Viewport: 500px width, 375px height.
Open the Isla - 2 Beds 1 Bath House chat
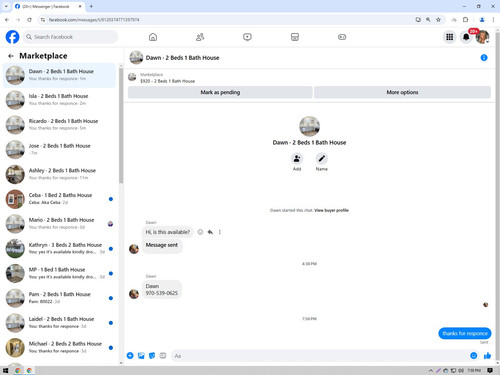tap(59, 100)
